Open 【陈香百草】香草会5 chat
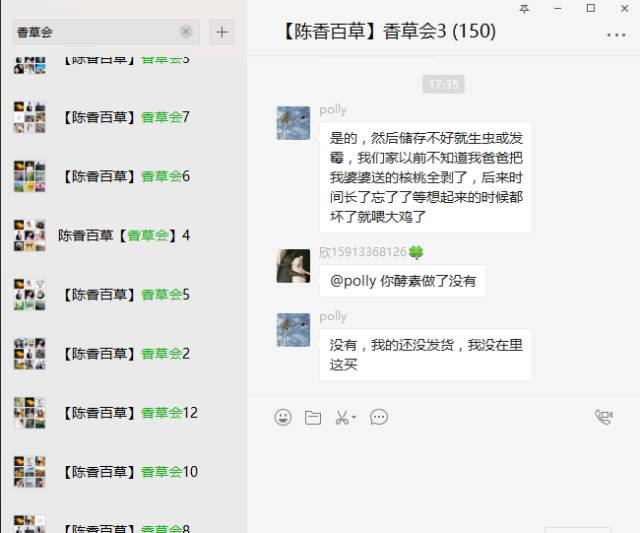Screen dimensions: 640x533 pos(124,295)
